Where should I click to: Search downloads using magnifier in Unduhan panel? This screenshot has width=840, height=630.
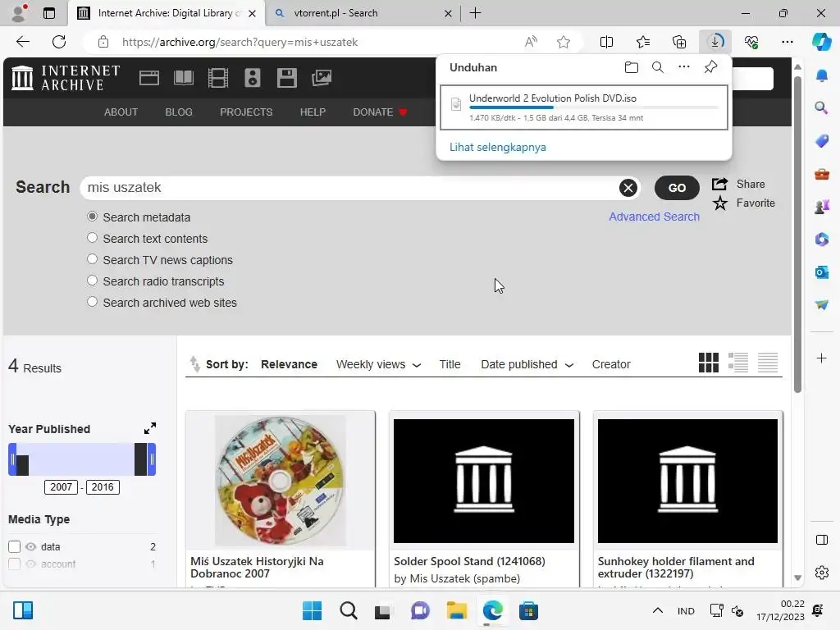657,67
